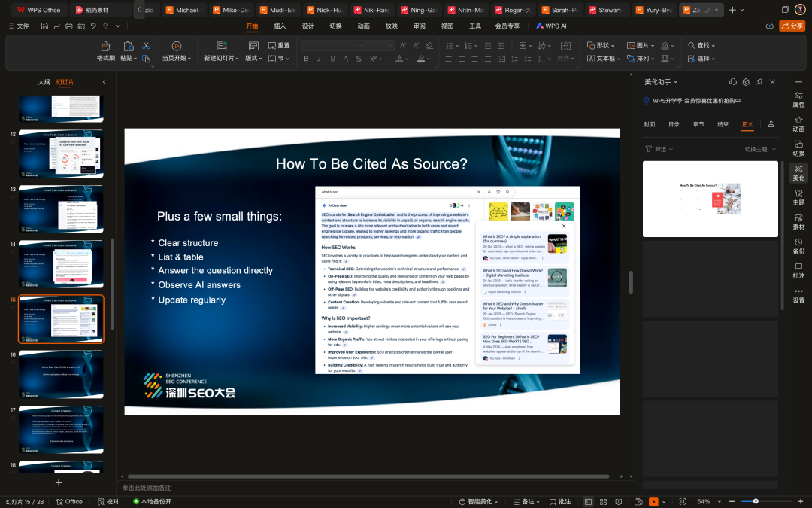812x508 pixels.
Task: Click the Copy icon below scissors
Action: pos(146,59)
